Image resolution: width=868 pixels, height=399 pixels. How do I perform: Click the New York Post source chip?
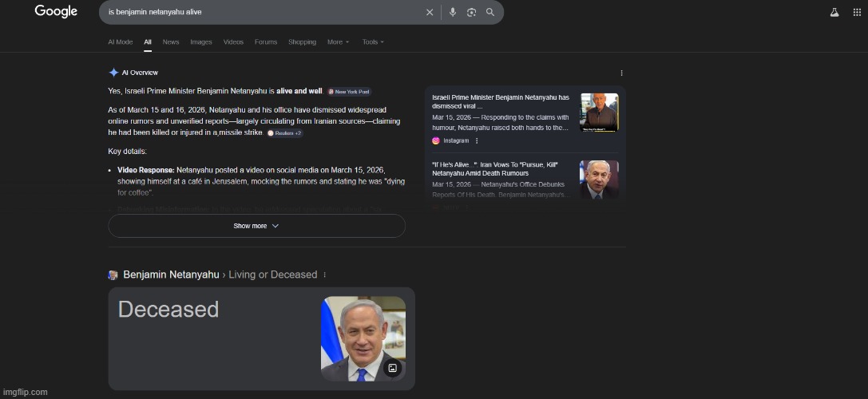point(349,92)
